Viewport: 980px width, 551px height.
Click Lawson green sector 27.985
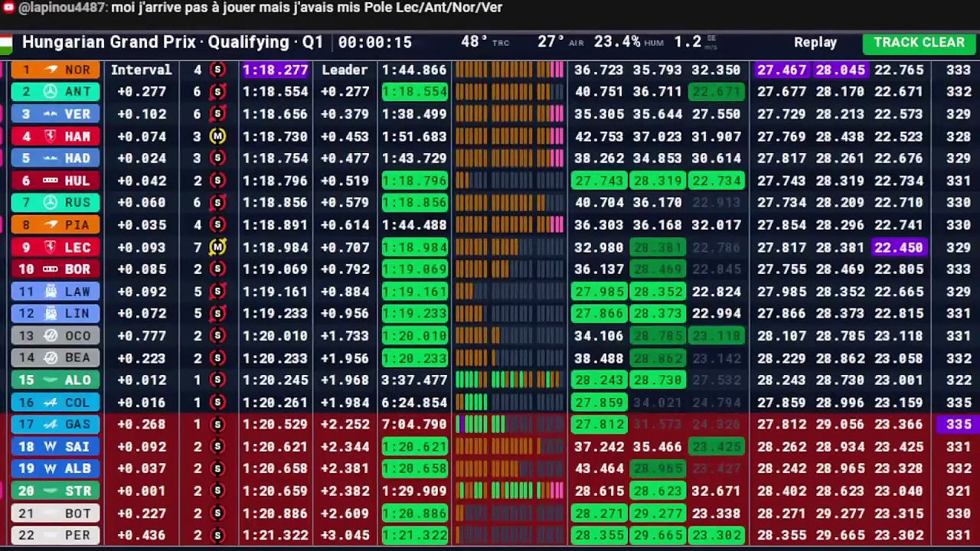pyautogui.click(x=599, y=292)
